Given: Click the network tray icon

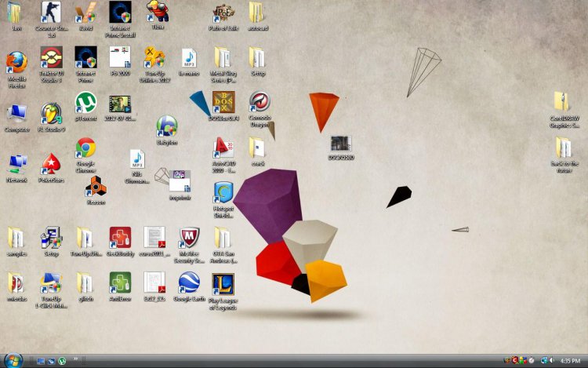Looking at the screenshot, I should (x=544, y=360).
